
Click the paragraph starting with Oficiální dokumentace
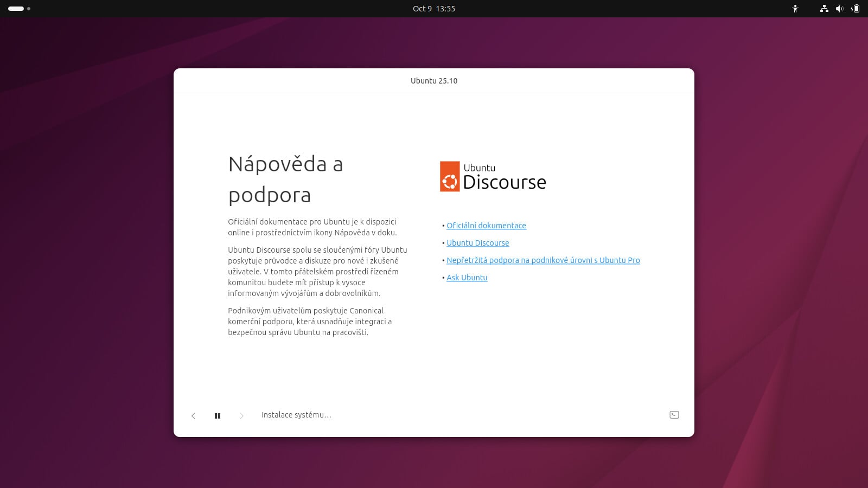[312, 227]
